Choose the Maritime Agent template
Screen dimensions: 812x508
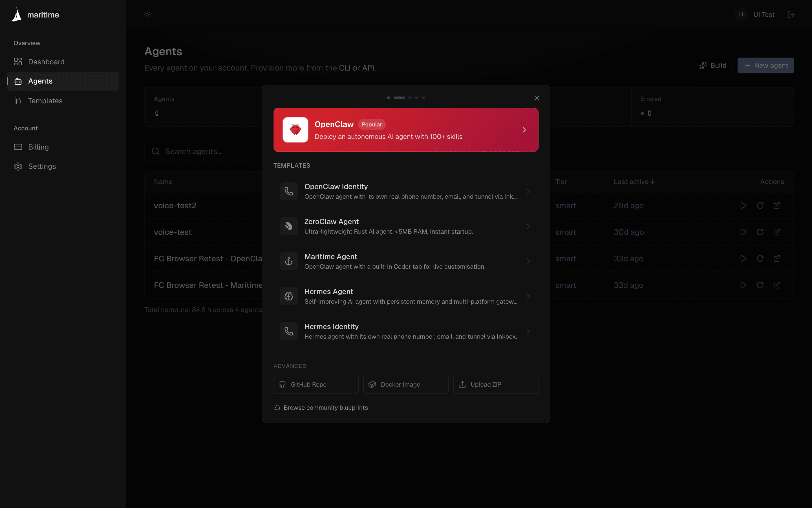[406, 261]
